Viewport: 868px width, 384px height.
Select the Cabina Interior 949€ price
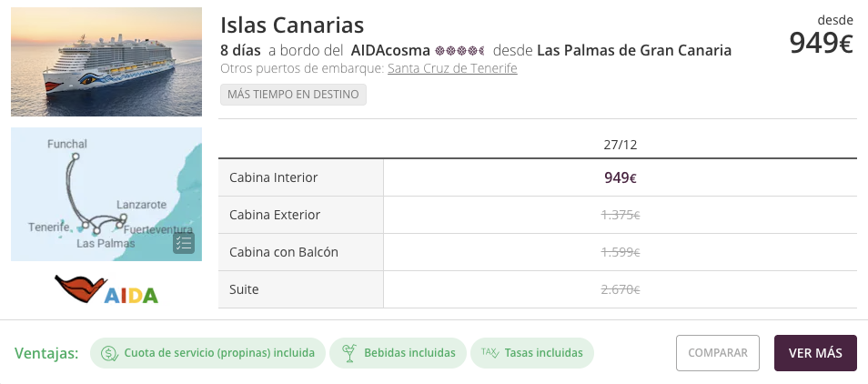coord(620,177)
